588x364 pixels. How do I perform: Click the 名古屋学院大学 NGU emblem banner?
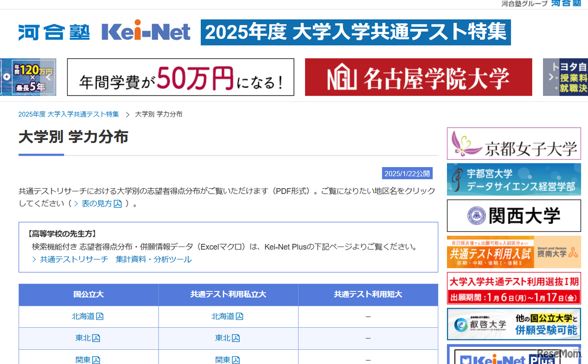coord(418,77)
